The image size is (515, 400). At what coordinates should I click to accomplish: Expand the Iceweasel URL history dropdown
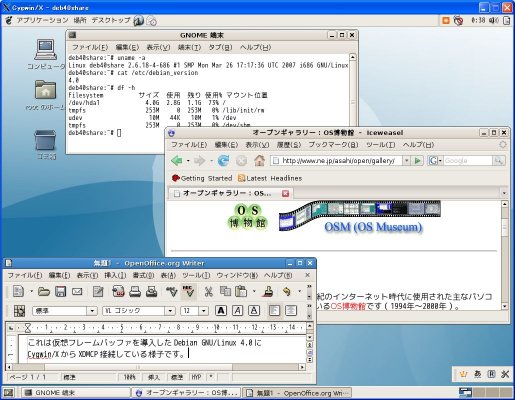[407, 161]
